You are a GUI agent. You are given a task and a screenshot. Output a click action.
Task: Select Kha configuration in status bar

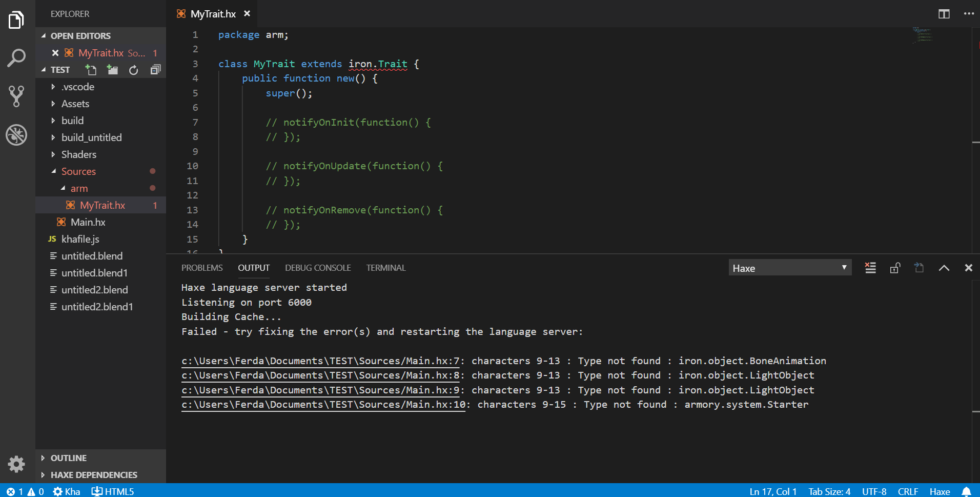[x=67, y=491]
